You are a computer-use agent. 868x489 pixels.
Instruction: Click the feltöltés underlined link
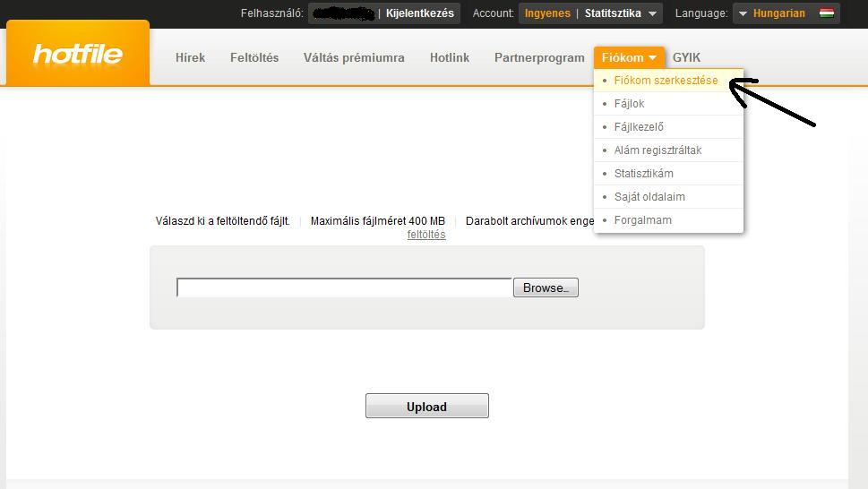pyautogui.click(x=426, y=235)
